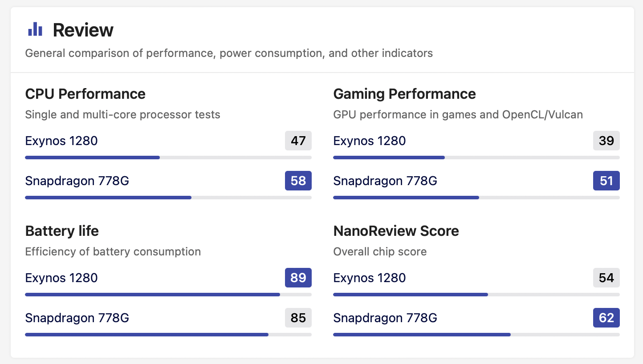
Task: Click the Exynos 1280 link under CPU Performance
Action: click(x=61, y=141)
